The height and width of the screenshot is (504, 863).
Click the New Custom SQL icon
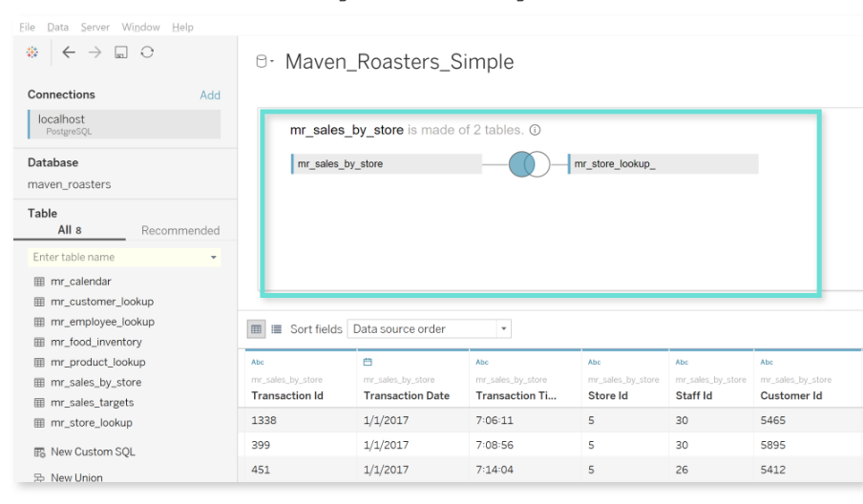(40, 452)
